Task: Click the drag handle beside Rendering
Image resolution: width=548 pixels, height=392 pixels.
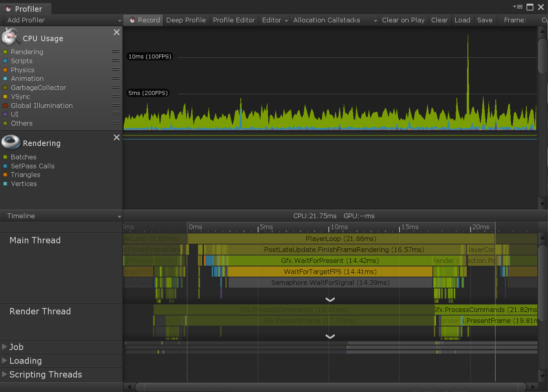Action: (115, 52)
